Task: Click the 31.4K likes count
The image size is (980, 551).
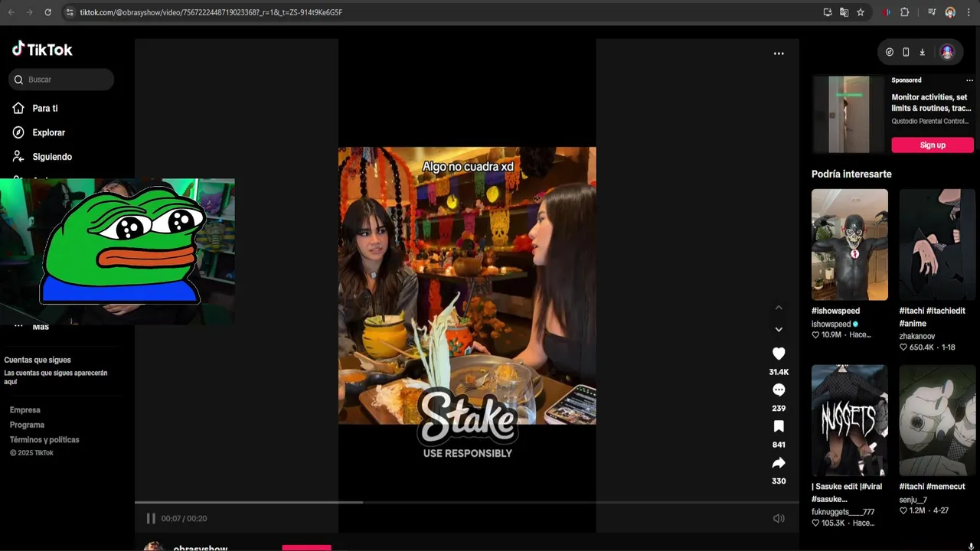Action: [x=779, y=372]
